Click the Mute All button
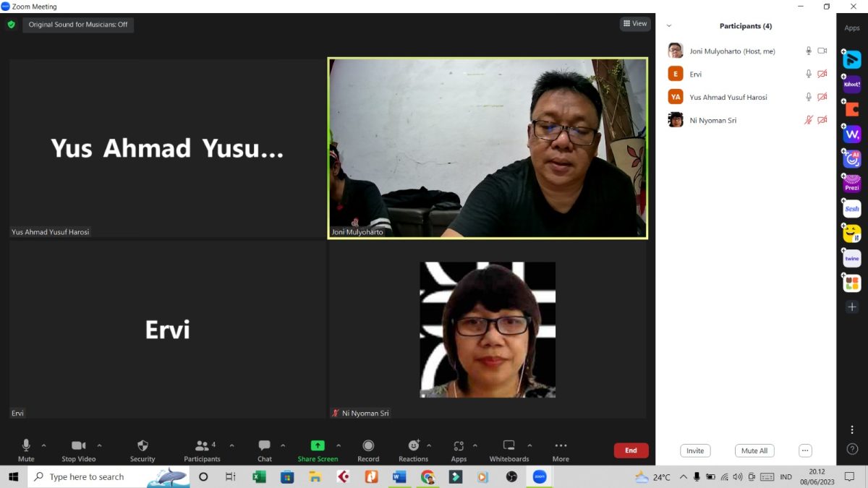Image resolution: width=868 pixels, height=488 pixels. pos(754,450)
